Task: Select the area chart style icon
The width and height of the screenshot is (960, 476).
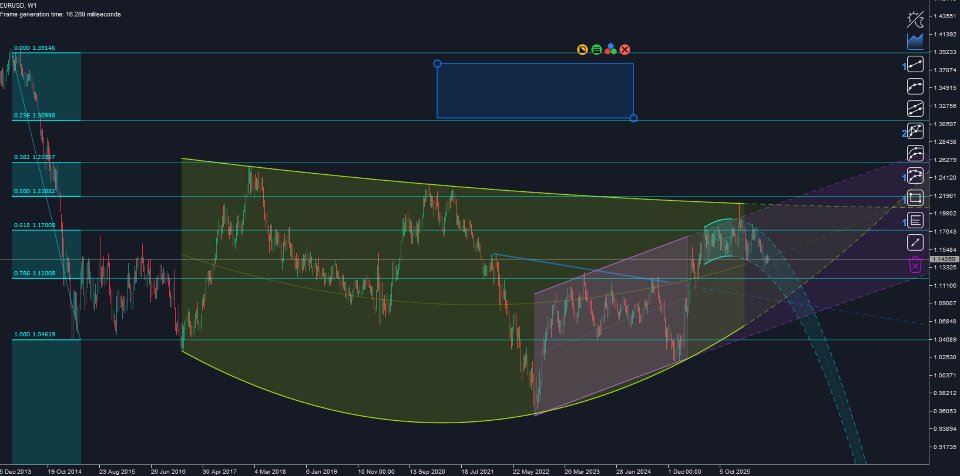Action: point(915,42)
